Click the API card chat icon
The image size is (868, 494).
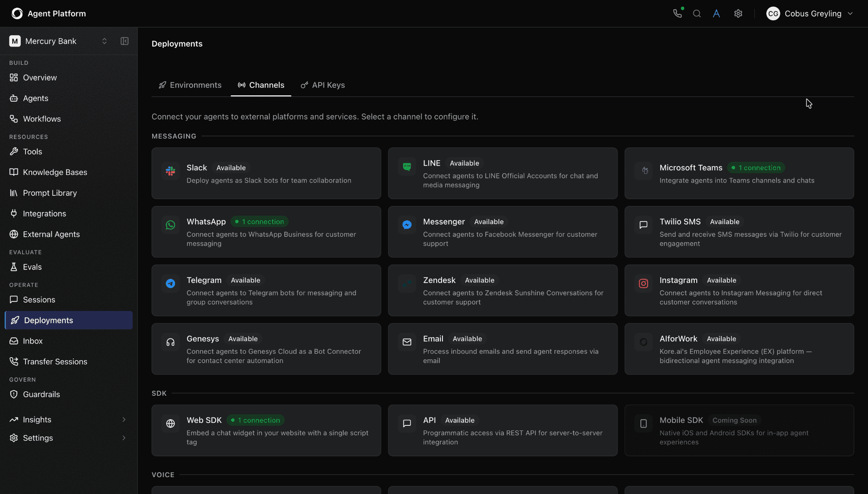407,424
